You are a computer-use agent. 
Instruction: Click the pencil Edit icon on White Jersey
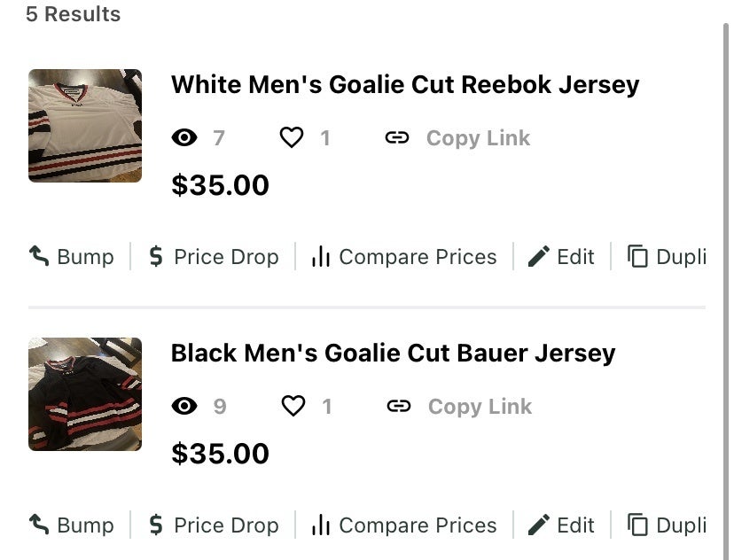[x=539, y=257]
